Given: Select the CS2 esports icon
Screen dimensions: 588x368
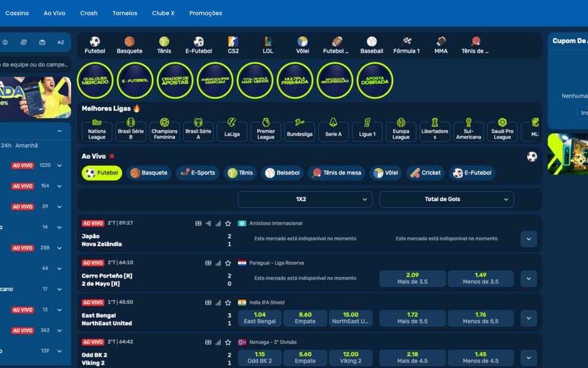Looking at the screenshot, I should click(x=233, y=45).
